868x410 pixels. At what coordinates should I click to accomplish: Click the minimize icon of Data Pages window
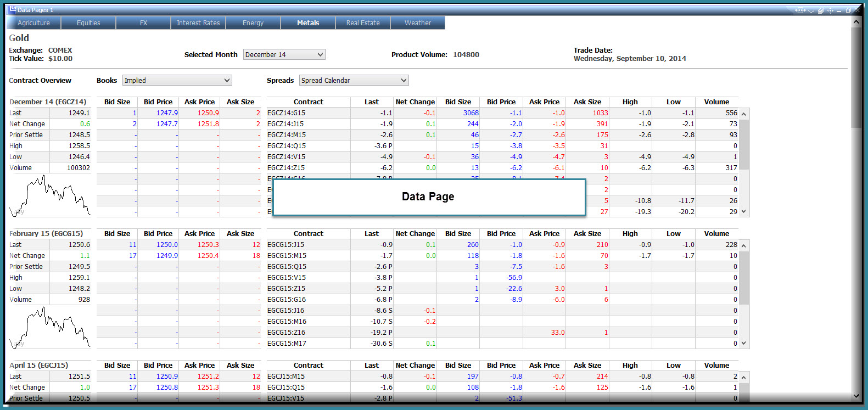(839, 12)
